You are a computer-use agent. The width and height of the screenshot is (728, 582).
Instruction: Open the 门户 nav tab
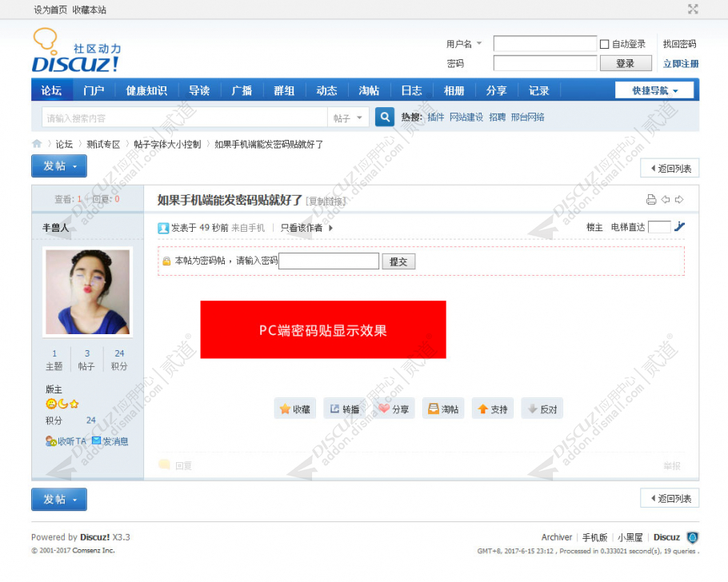click(94, 90)
